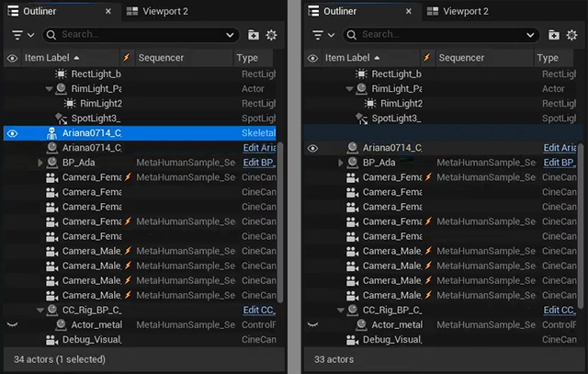Click the add folder icon in left Outliner
588x374 pixels.
coord(254,35)
